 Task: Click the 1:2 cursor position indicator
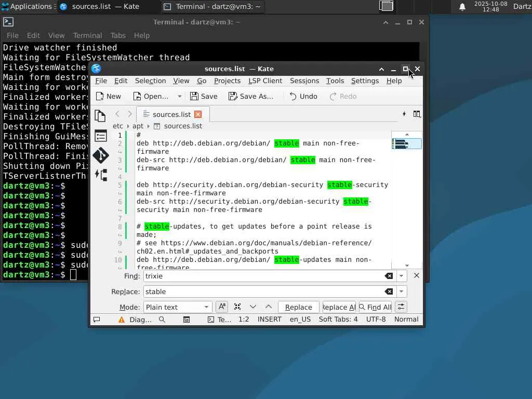point(244,320)
